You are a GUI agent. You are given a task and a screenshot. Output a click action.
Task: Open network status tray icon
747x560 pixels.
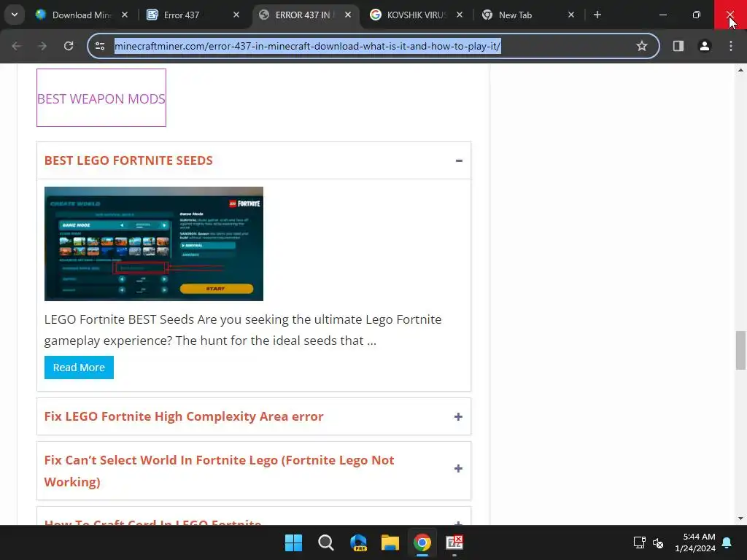[639, 542]
